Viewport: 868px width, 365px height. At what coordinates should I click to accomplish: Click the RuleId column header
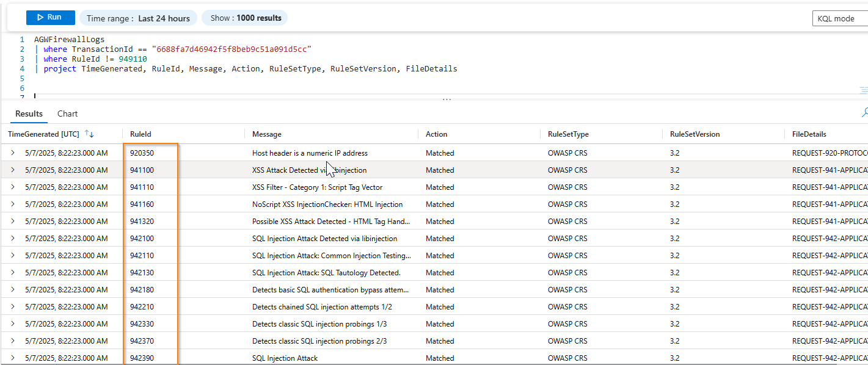[140, 134]
